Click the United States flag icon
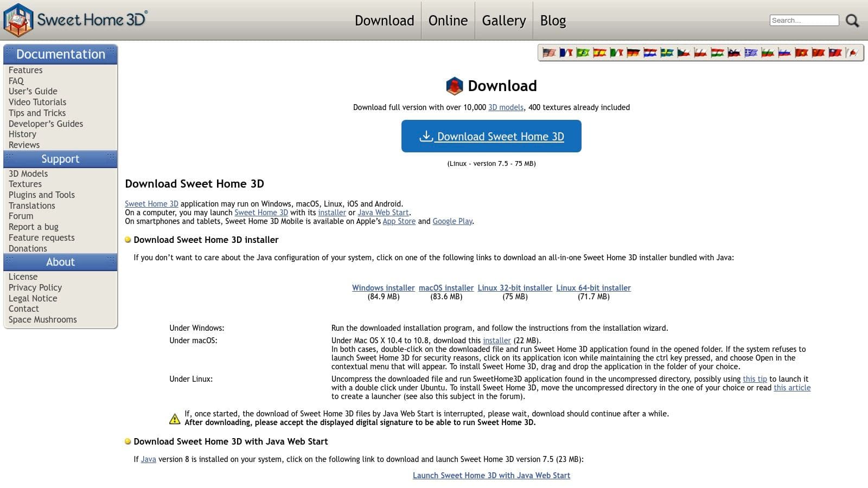 [549, 53]
